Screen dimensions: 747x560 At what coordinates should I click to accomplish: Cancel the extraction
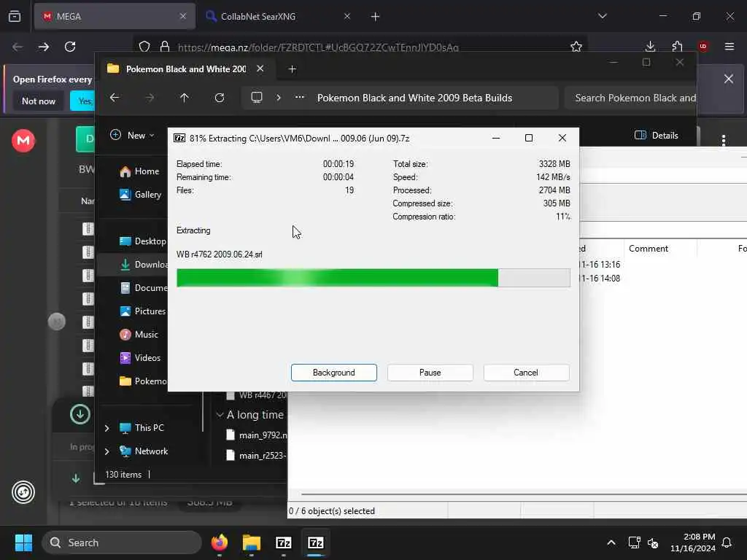(526, 373)
